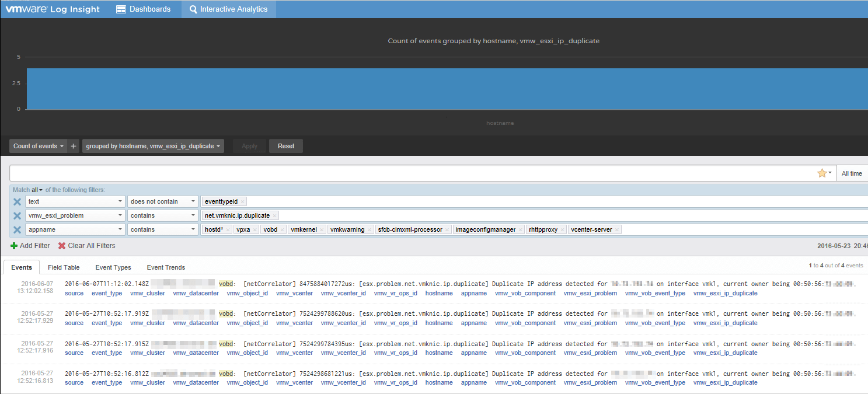Screen dimensions: 868x394
Task: Remove the appname filter row
Action: click(x=18, y=229)
